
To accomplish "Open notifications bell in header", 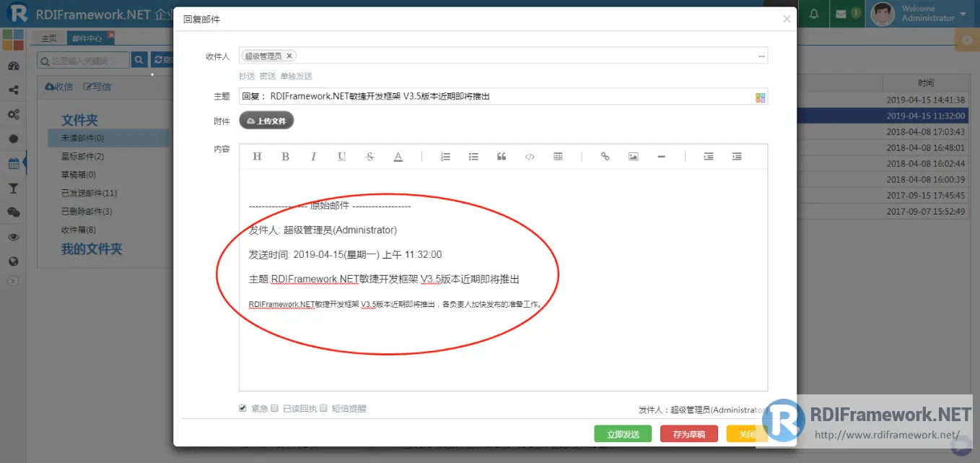I will (814, 14).
